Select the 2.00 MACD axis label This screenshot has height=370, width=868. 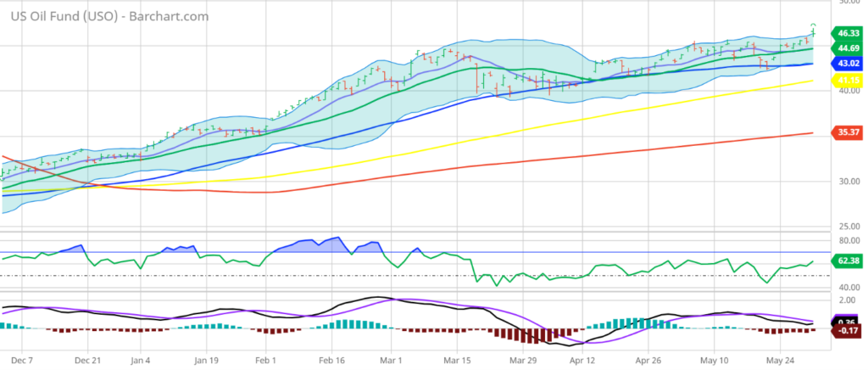pos(846,300)
